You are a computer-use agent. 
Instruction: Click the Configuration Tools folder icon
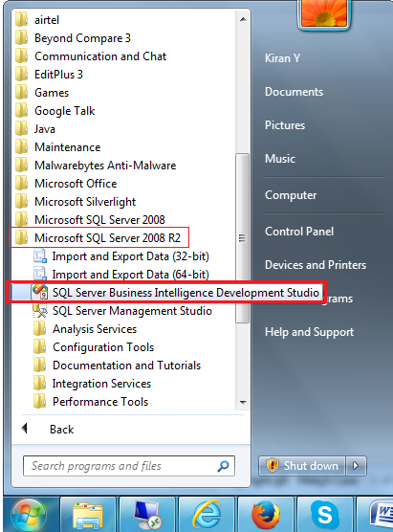pyautogui.click(x=40, y=346)
